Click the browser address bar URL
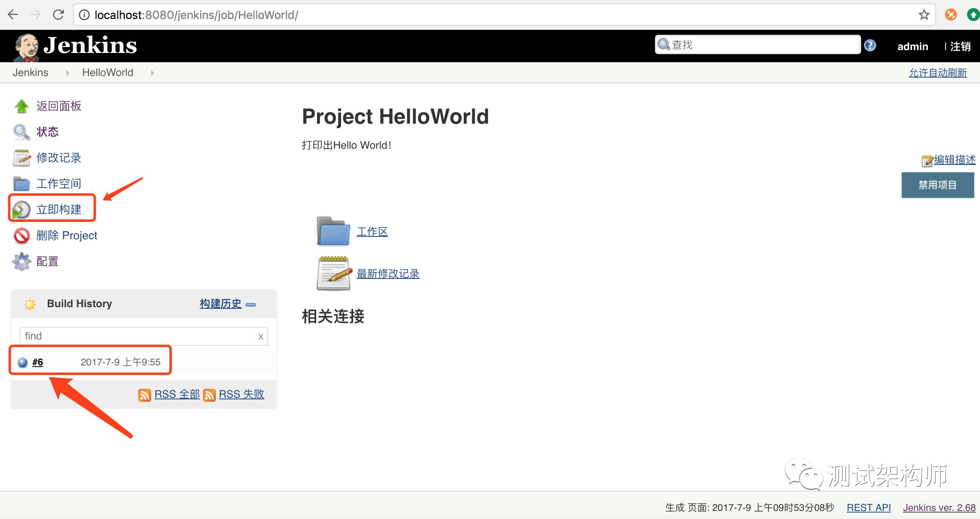The width and height of the screenshot is (980, 519). tap(196, 15)
